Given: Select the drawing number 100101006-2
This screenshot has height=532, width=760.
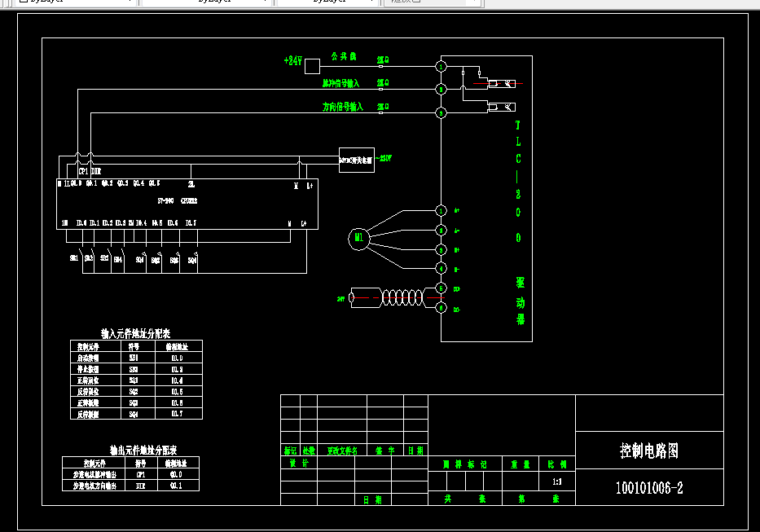Looking at the screenshot, I should pyautogui.click(x=649, y=488).
